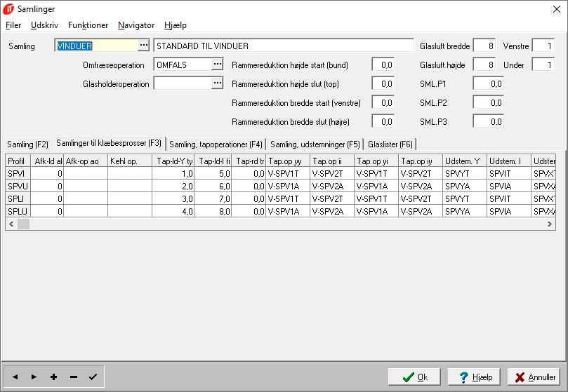This screenshot has width=568, height=392.
Task: Click the Tap.op yy column header
Action: click(288, 161)
